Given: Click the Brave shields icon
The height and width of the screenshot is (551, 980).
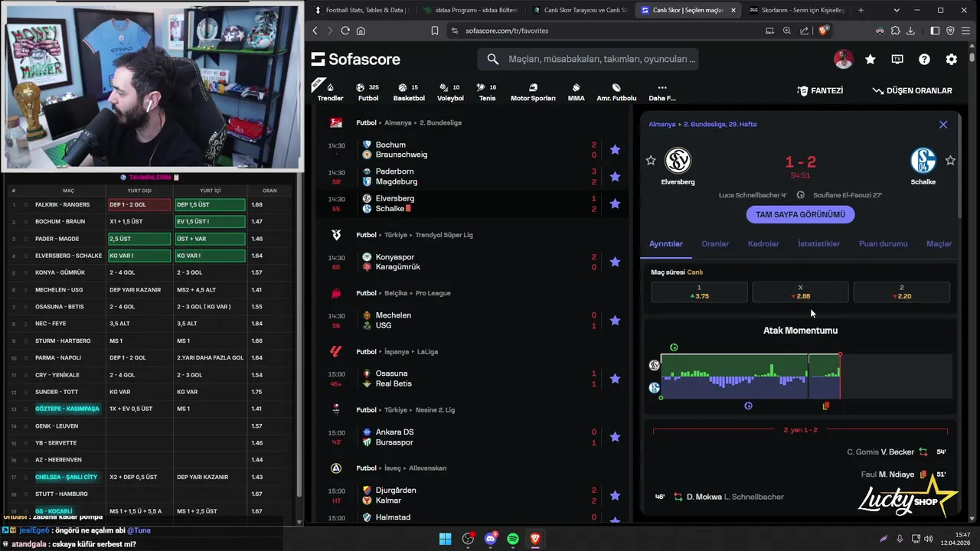Looking at the screenshot, I should coord(823,31).
